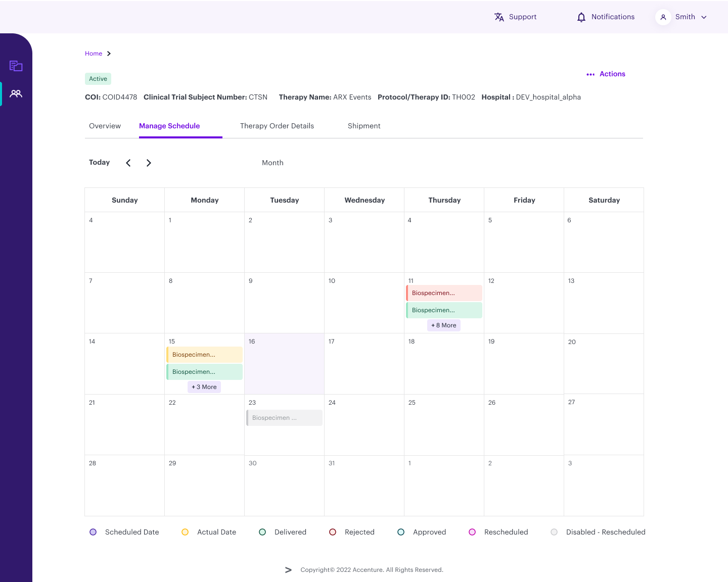Select the patients icon in the sidebar
Image resolution: width=728 pixels, height=582 pixels.
point(16,93)
